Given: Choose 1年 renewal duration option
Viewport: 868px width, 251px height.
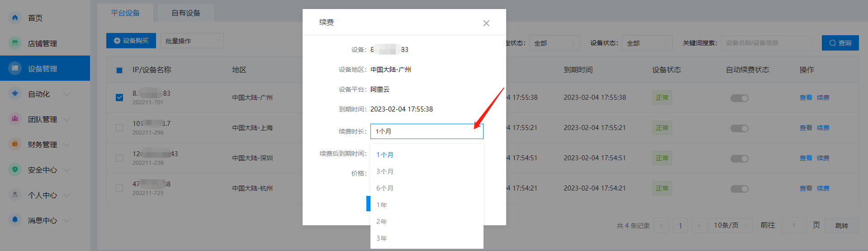Looking at the screenshot, I should 382,205.
